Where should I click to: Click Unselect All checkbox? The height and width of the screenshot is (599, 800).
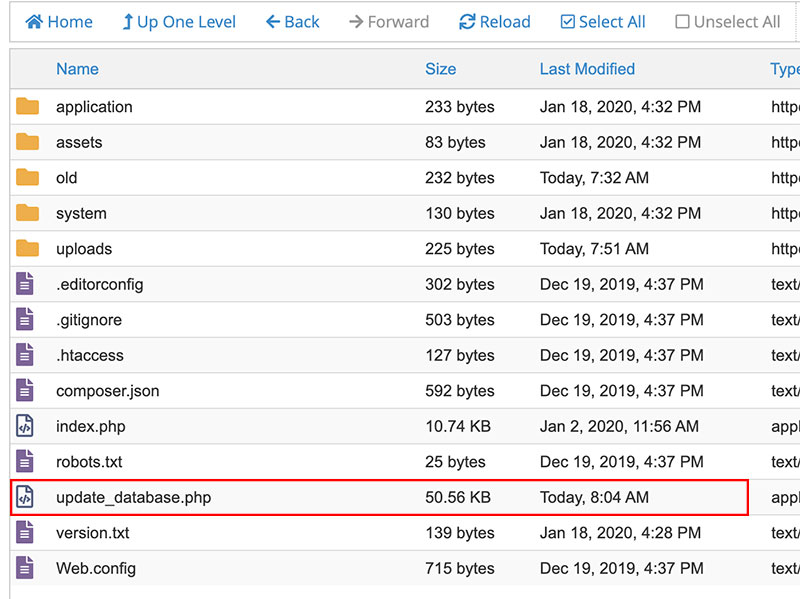coord(727,22)
